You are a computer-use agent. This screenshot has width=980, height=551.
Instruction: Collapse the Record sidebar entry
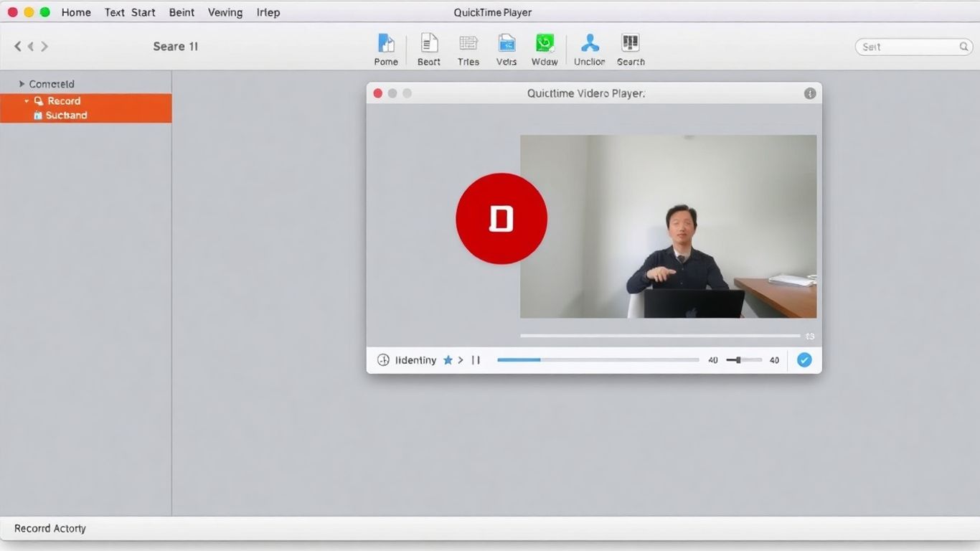25,100
